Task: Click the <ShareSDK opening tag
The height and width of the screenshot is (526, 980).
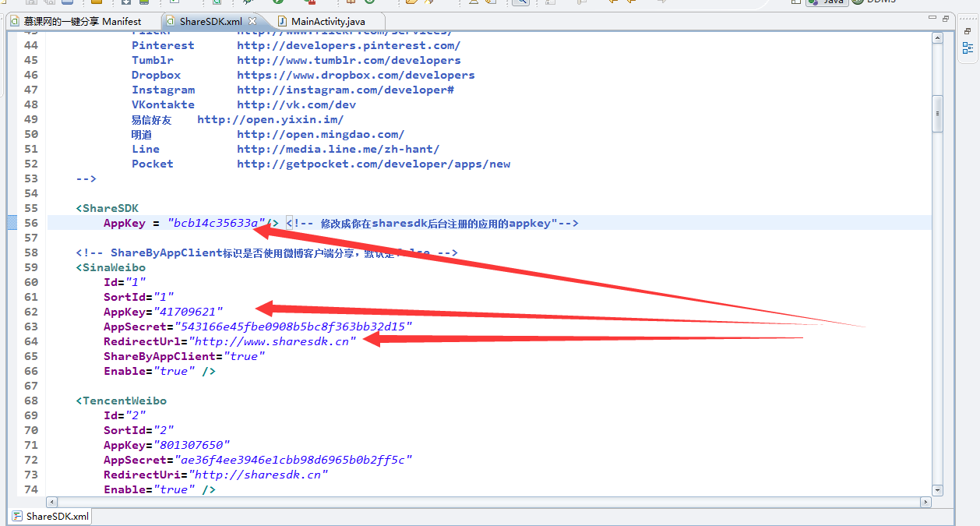Action: pyautogui.click(x=107, y=208)
